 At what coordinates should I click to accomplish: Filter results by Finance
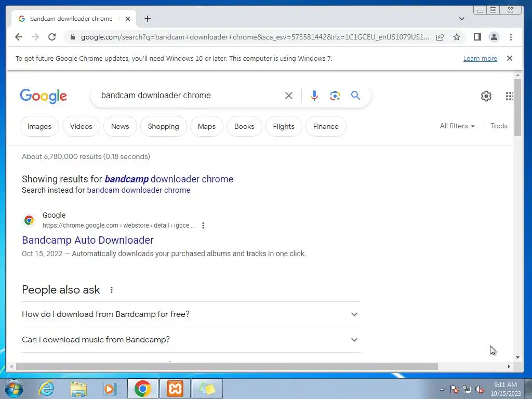coord(326,126)
